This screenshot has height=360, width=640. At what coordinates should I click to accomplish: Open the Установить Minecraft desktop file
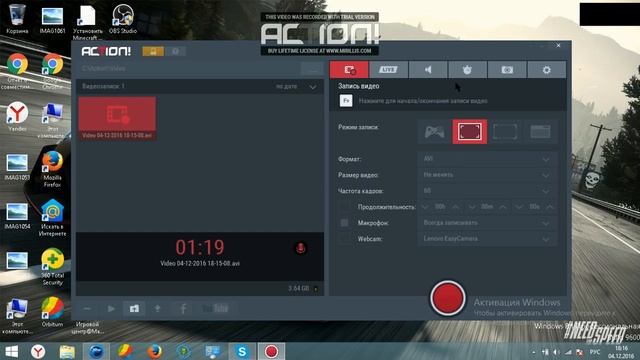(x=87, y=21)
